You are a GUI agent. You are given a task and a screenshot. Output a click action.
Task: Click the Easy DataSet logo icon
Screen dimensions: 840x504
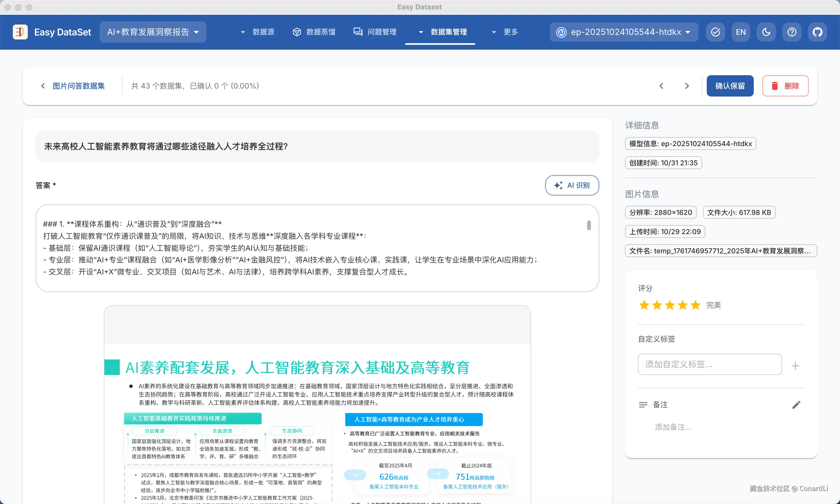click(20, 32)
